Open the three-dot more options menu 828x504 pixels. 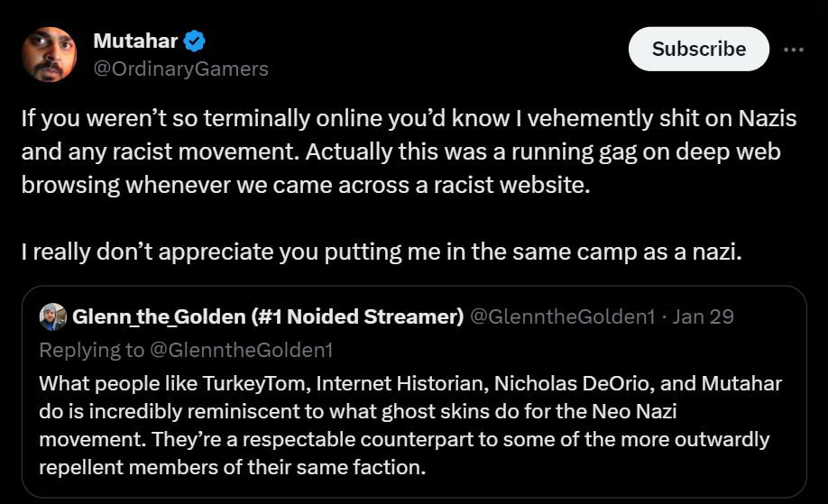click(793, 50)
